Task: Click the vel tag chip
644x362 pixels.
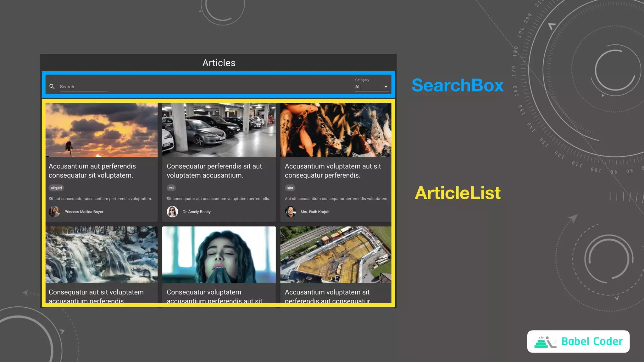Action: pos(171,188)
